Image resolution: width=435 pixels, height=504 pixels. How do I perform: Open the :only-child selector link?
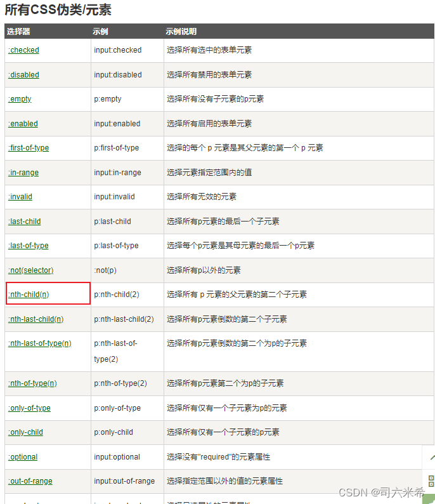coord(26,432)
